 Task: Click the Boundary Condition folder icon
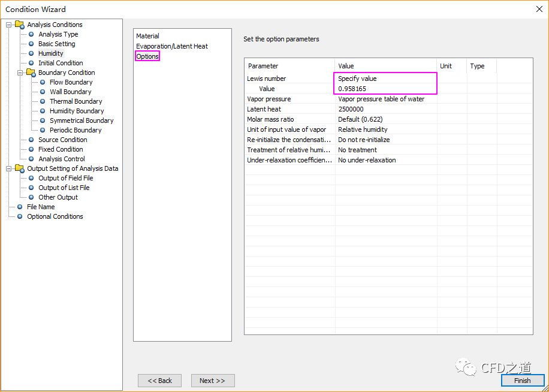point(31,73)
